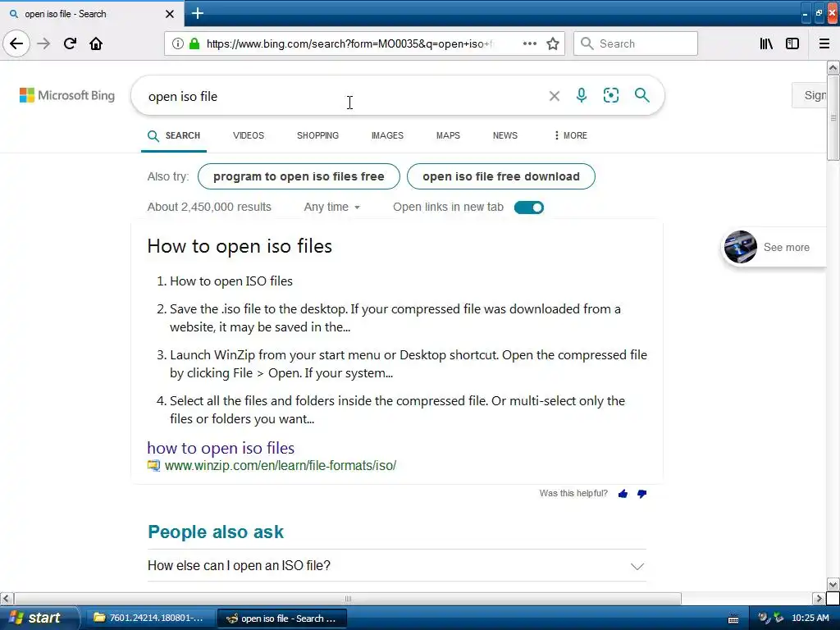Click the Microsoft Bing logo
The width and height of the screenshot is (840, 630).
[67, 95]
